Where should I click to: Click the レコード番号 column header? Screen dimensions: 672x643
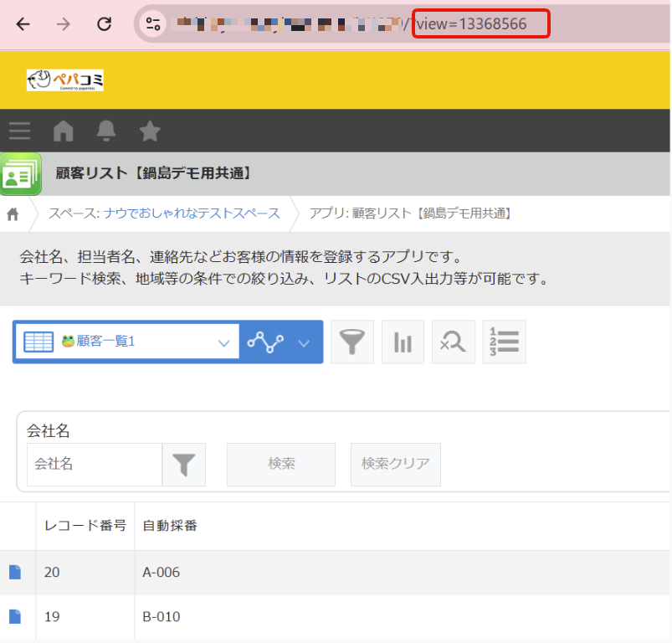coord(85,526)
